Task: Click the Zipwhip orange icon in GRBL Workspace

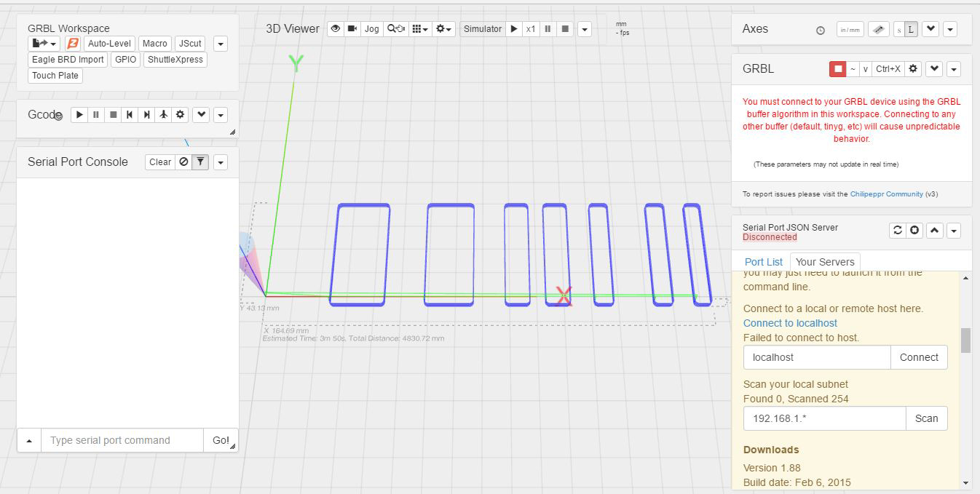Action: (73, 44)
